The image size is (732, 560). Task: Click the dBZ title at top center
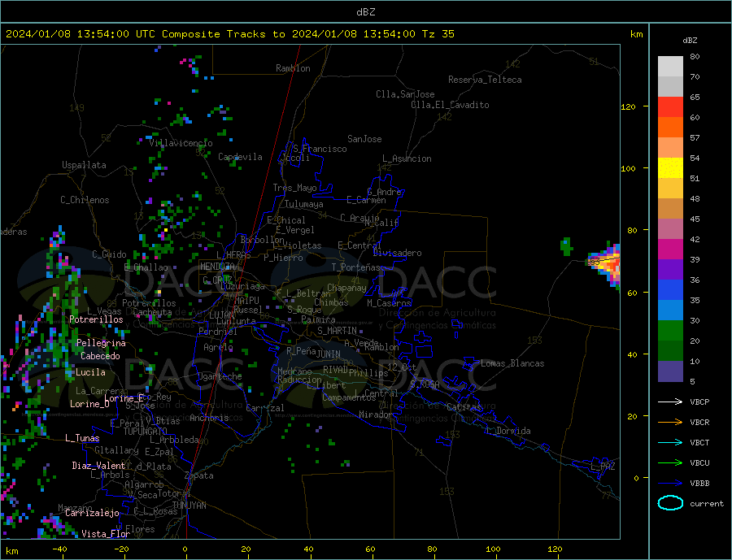pos(365,12)
